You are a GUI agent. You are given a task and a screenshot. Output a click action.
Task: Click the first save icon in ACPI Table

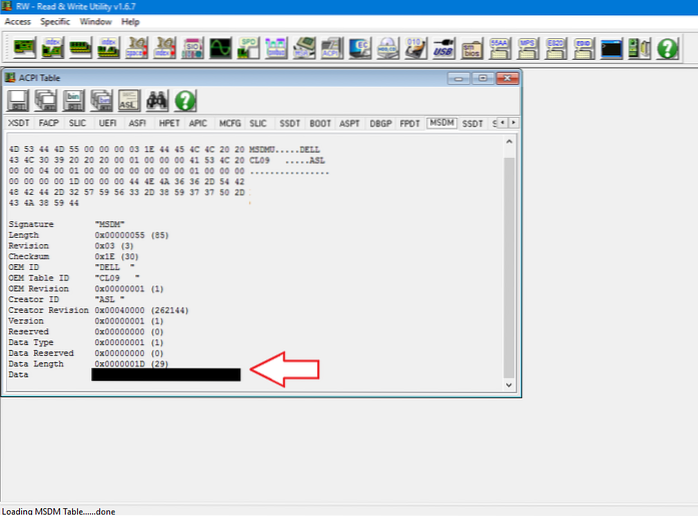(x=19, y=99)
